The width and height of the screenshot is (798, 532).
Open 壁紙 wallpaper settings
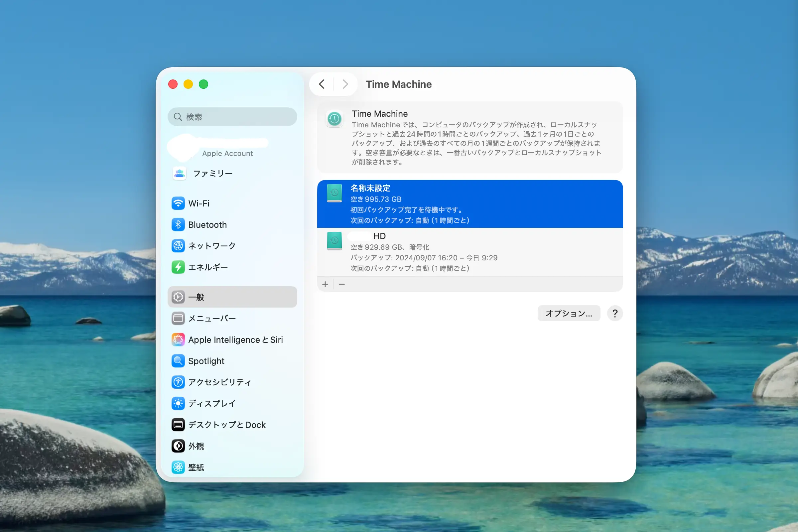click(196, 467)
